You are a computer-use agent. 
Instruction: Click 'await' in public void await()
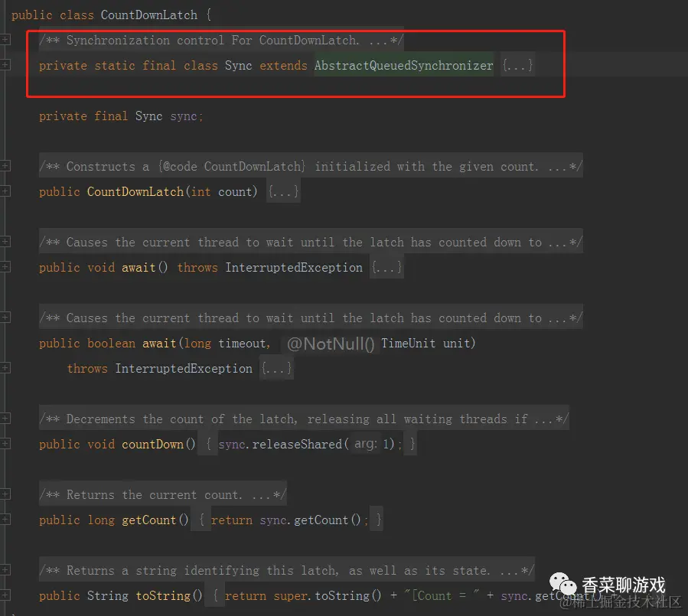[139, 267]
